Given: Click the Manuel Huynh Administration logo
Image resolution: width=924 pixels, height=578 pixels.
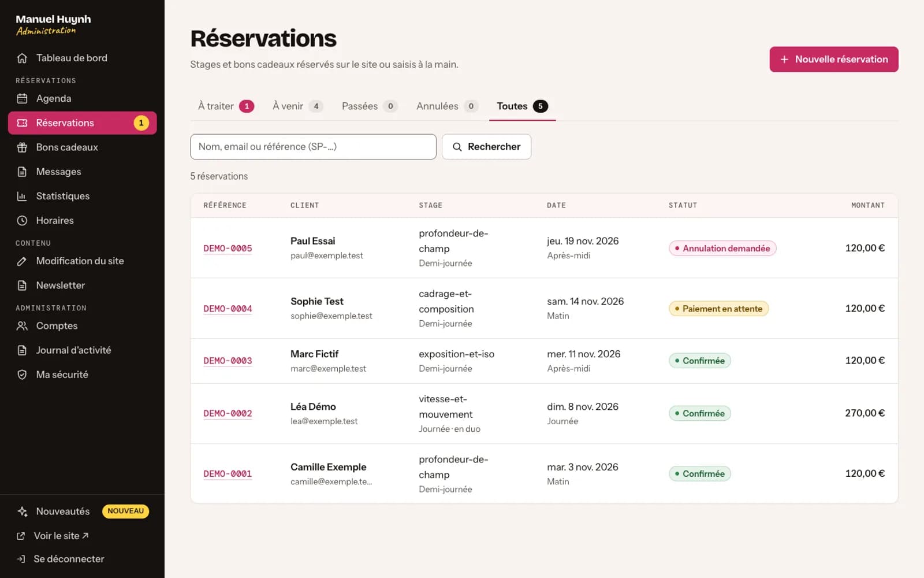Looking at the screenshot, I should 53,24.
